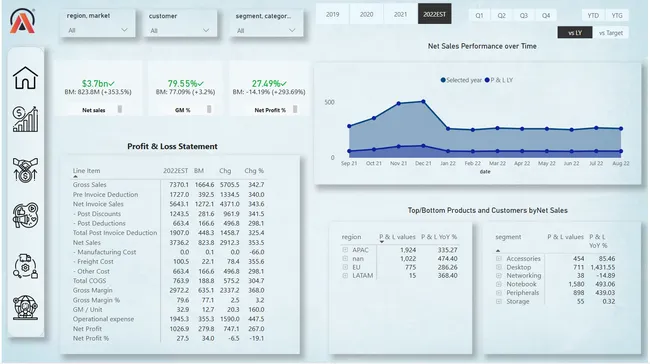Screen dimensions: 650x364
Task: Select the GM / Unit line item
Action: point(87,309)
